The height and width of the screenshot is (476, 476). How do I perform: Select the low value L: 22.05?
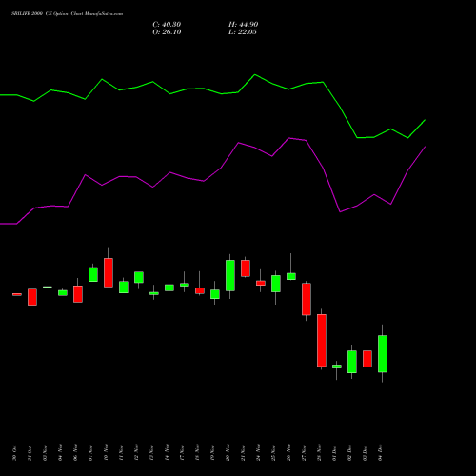click(243, 32)
